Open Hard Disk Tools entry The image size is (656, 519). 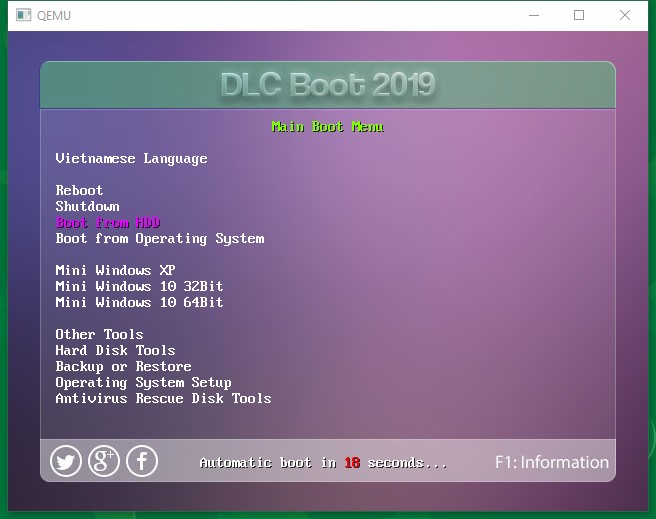coord(115,350)
